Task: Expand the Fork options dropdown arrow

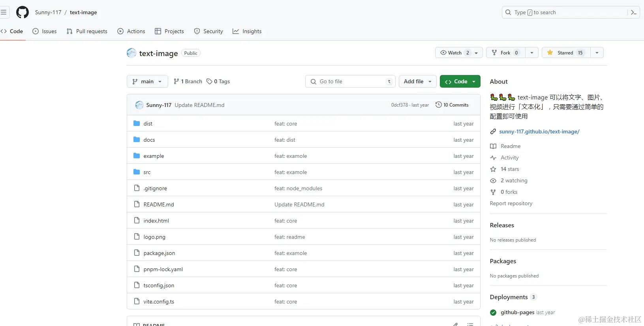Action: (532, 52)
